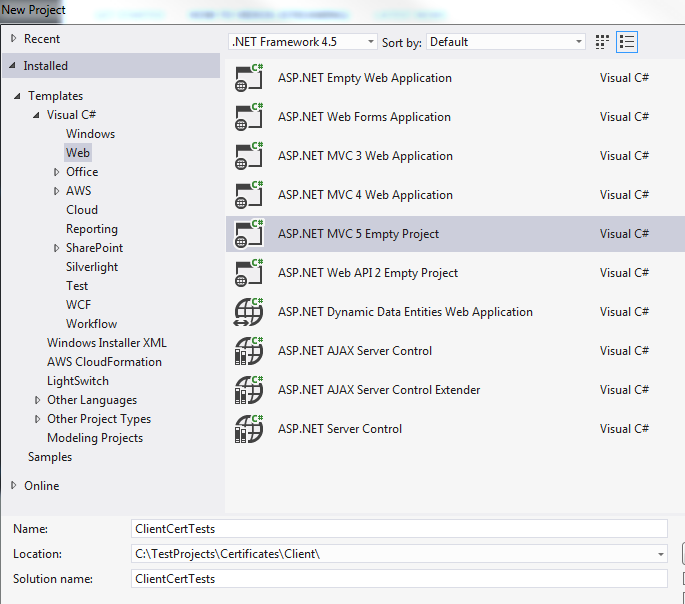Select the Samples node
Screen dimensions: 685x604
tap(50, 457)
